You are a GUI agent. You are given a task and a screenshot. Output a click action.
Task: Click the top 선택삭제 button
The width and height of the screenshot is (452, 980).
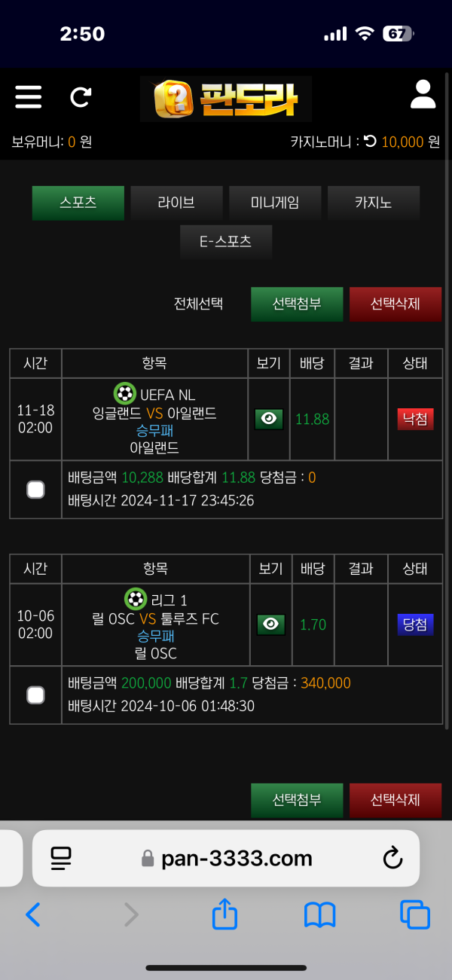tap(395, 304)
